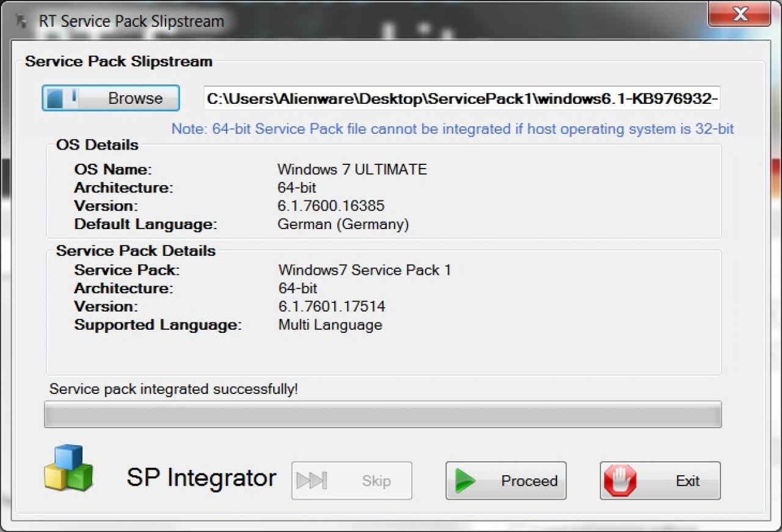Click the "Windows7 Service Pack 1" value

[365, 270]
